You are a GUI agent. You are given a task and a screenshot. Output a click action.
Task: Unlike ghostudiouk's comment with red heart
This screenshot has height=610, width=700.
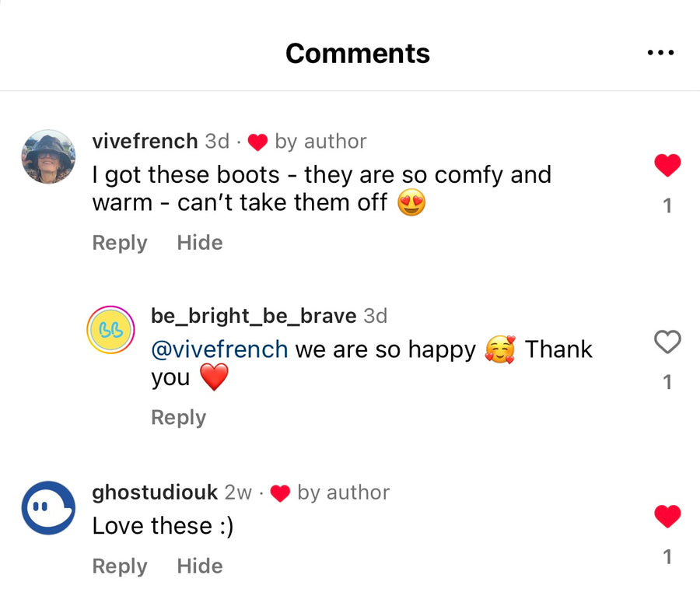point(667,516)
